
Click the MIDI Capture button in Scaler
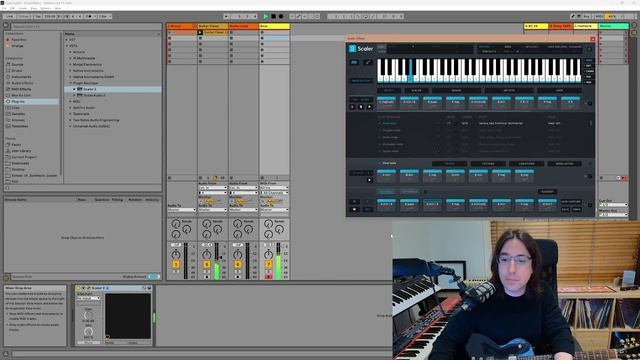tap(571, 202)
